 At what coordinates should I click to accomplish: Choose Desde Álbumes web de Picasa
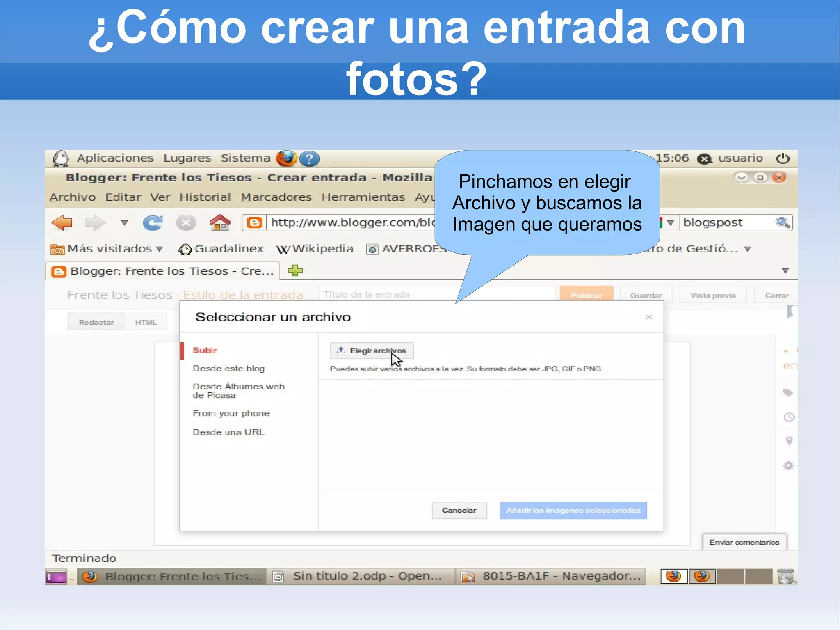[x=239, y=391]
